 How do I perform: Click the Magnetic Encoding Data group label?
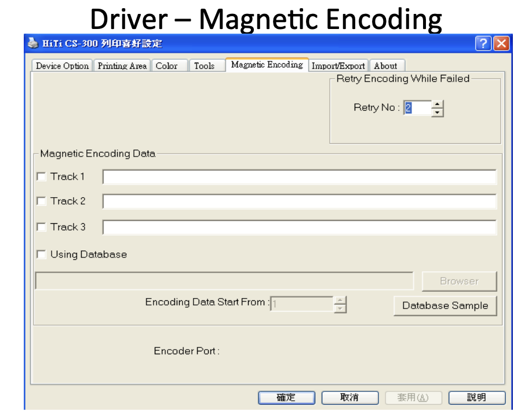tap(98, 154)
